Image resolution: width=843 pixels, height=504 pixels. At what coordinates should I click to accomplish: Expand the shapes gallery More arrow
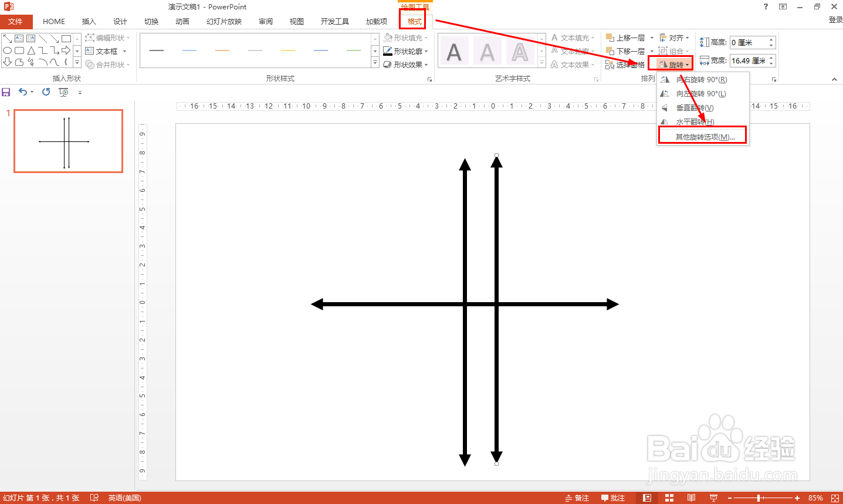(77, 62)
